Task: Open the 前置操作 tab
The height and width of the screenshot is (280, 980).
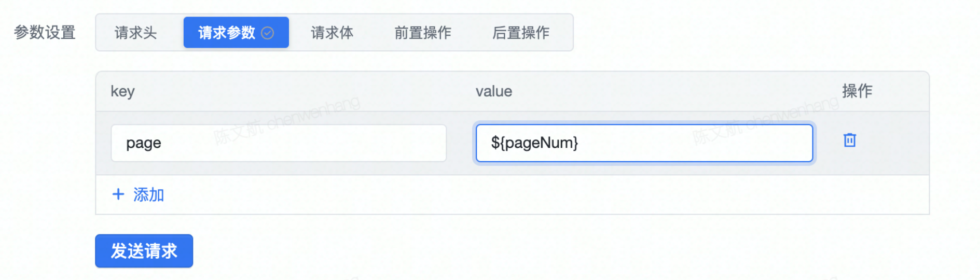Action: tap(423, 33)
